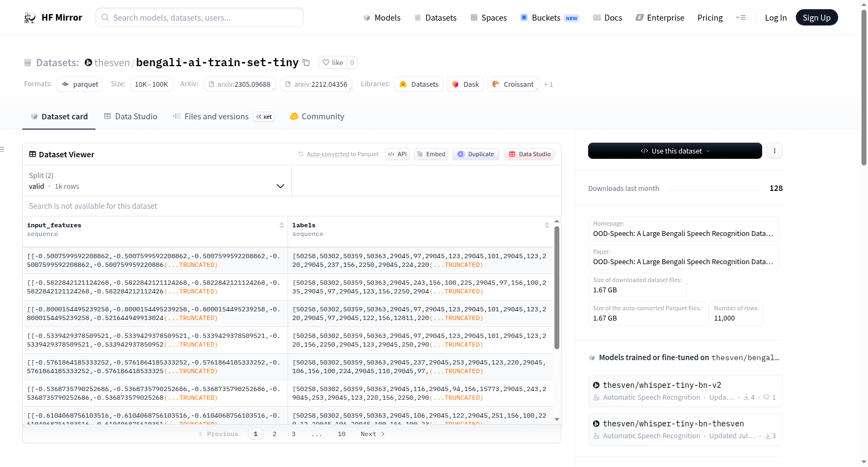Click the thesven user avatar icon
This screenshot has width=868, height=467.
88,62
